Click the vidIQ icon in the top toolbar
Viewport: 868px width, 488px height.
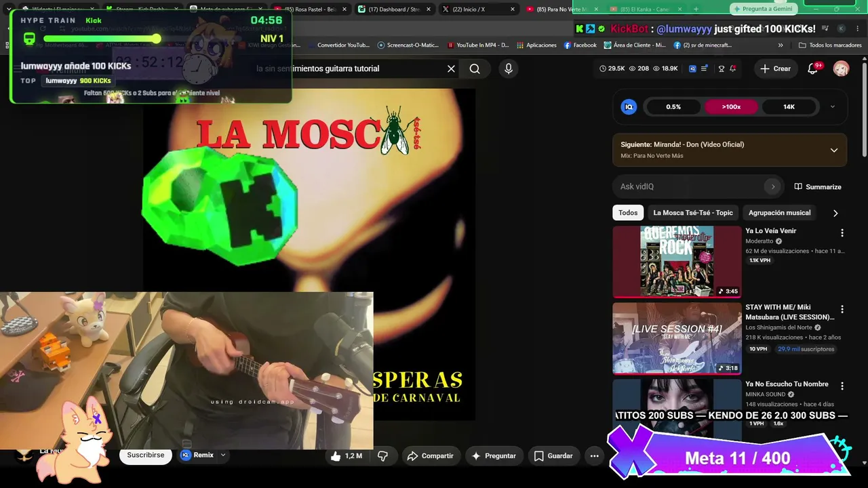tap(692, 68)
